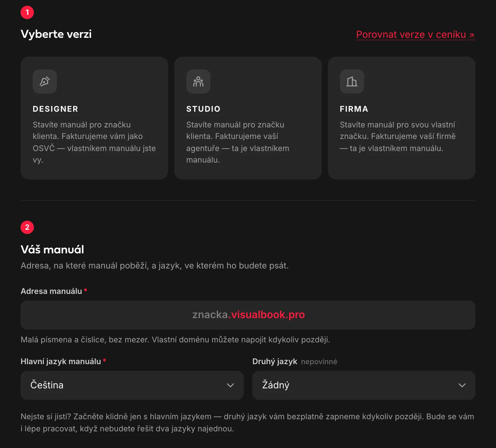Click the pen nib icon on Designer card

coord(45,81)
